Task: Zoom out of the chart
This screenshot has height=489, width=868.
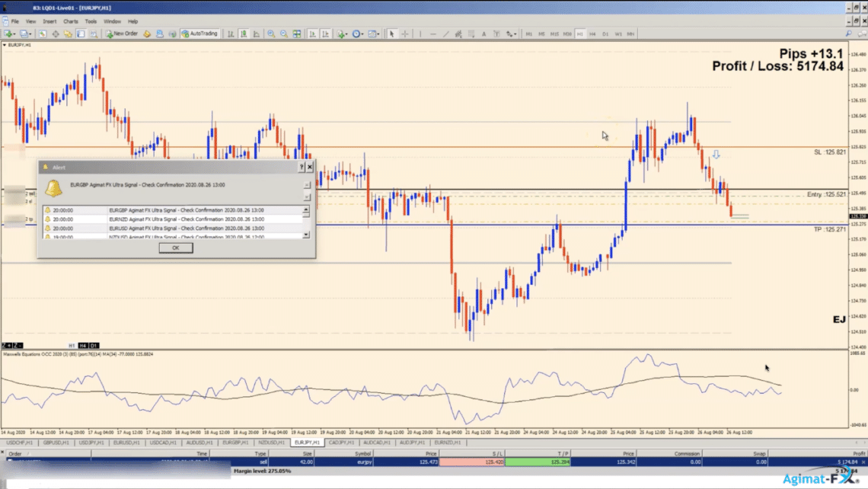Action: [285, 34]
